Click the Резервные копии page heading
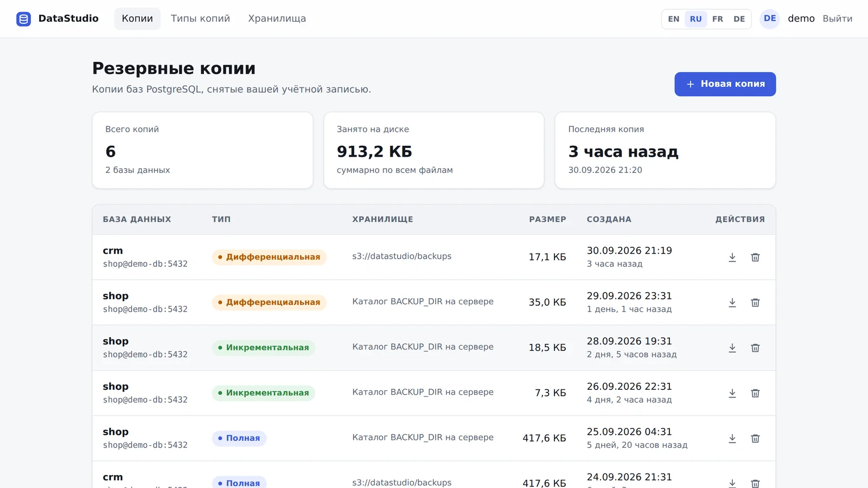868x488 pixels. click(x=174, y=68)
